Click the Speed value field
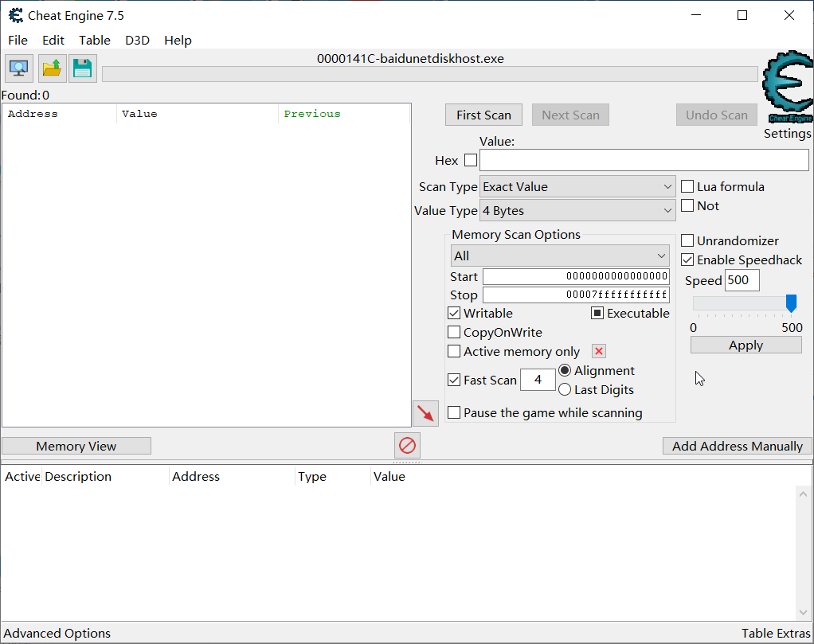This screenshot has height=644, width=814. tap(742, 280)
